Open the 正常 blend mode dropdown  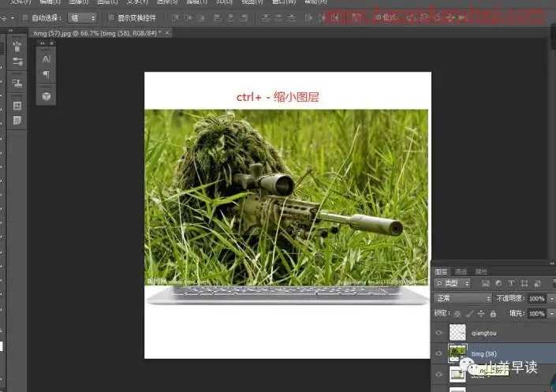click(463, 298)
